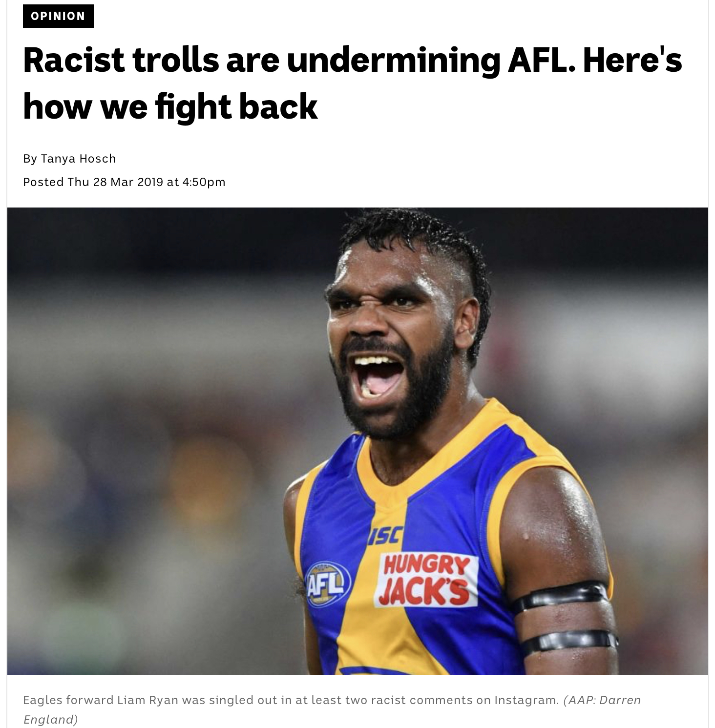Screen dimensions: 715x728
Task: Click the ISC brand logo on jersey
Action: pyautogui.click(x=386, y=536)
